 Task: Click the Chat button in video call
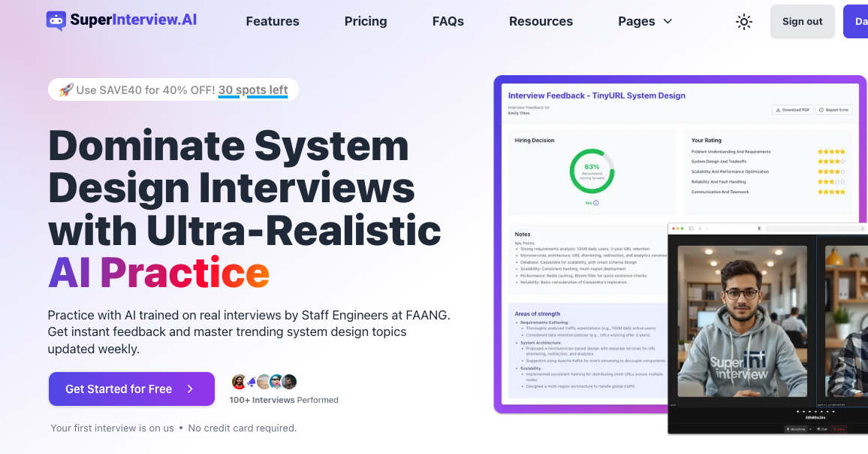(x=822, y=429)
